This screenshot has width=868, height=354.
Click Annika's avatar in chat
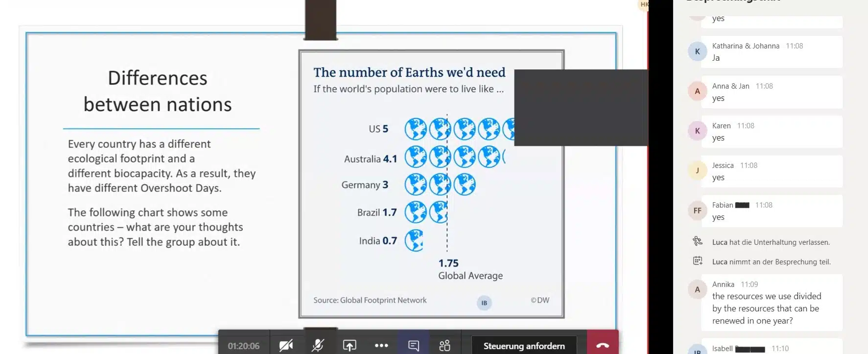pos(697,289)
